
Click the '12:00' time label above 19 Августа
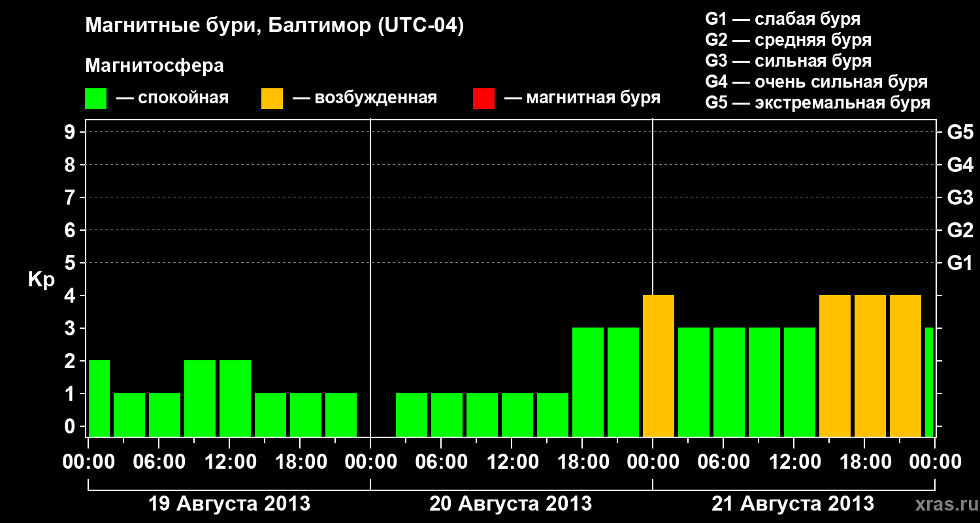coord(229,462)
